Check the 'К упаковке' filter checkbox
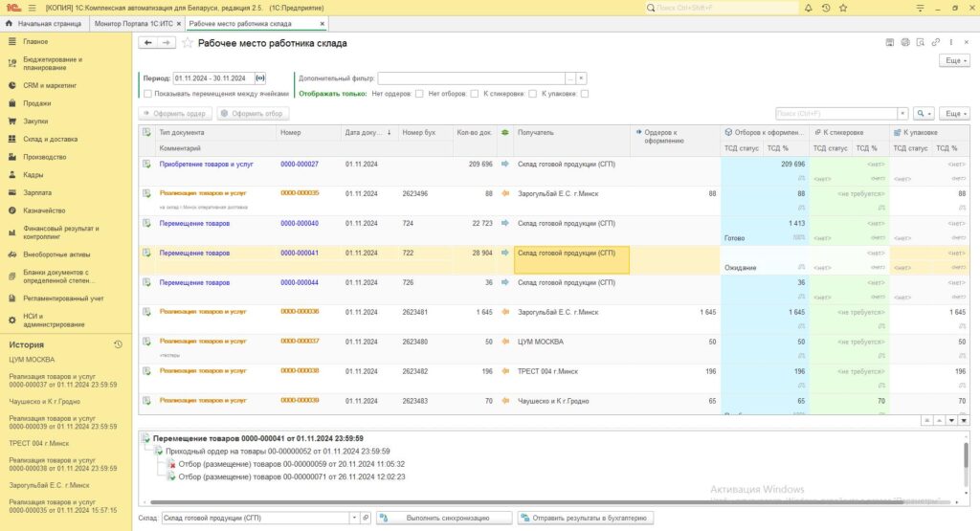The height and width of the screenshot is (531, 980). [585, 94]
